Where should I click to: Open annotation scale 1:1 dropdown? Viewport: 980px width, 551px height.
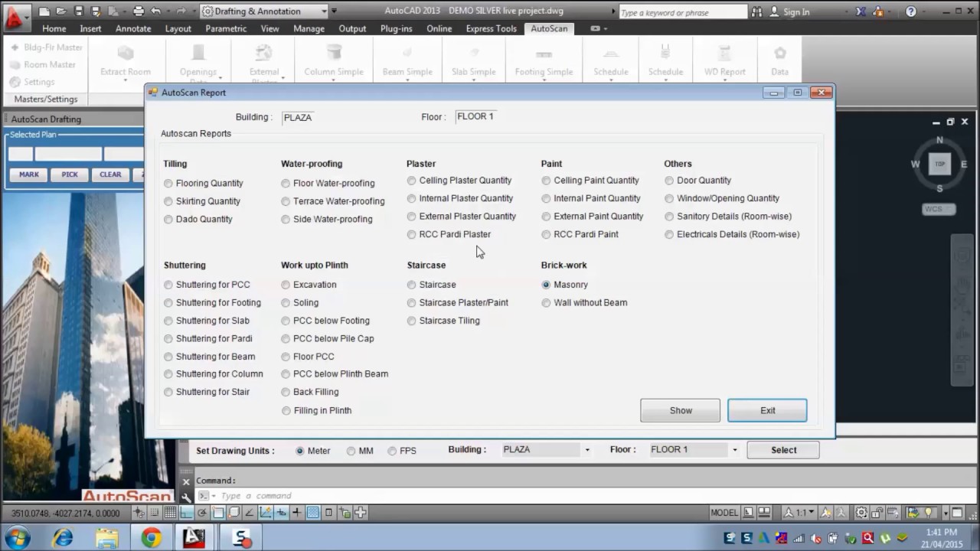pos(799,513)
